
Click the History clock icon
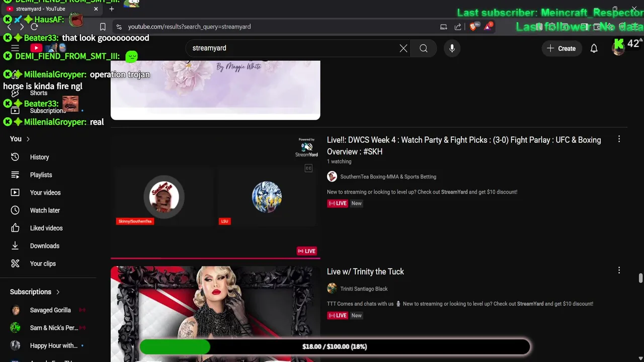tap(15, 157)
